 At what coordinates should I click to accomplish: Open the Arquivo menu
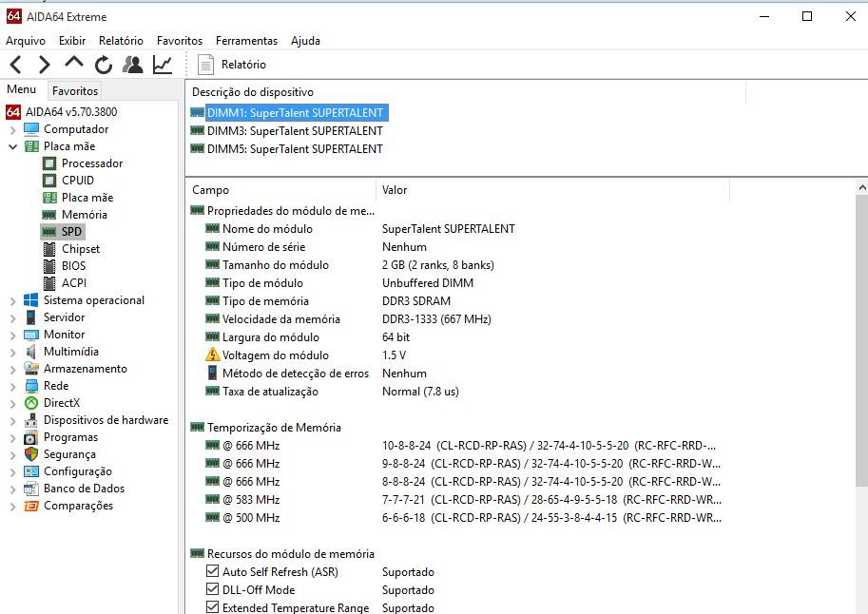(26, 41)
